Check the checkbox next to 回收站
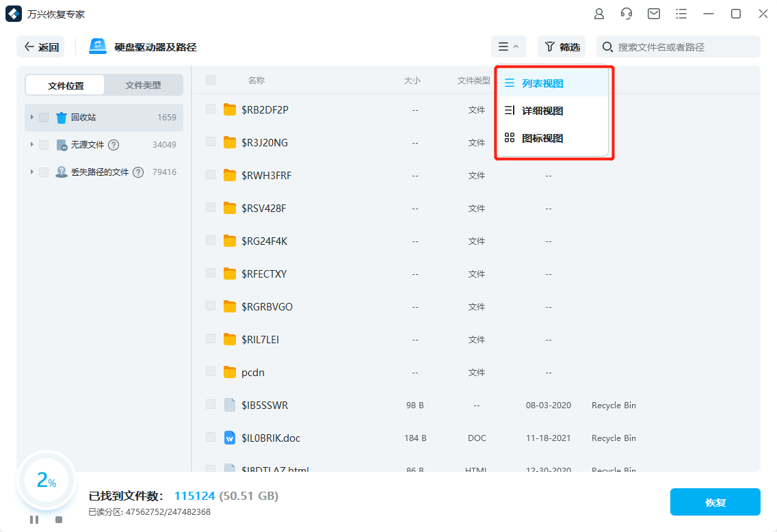 (43, 117)
